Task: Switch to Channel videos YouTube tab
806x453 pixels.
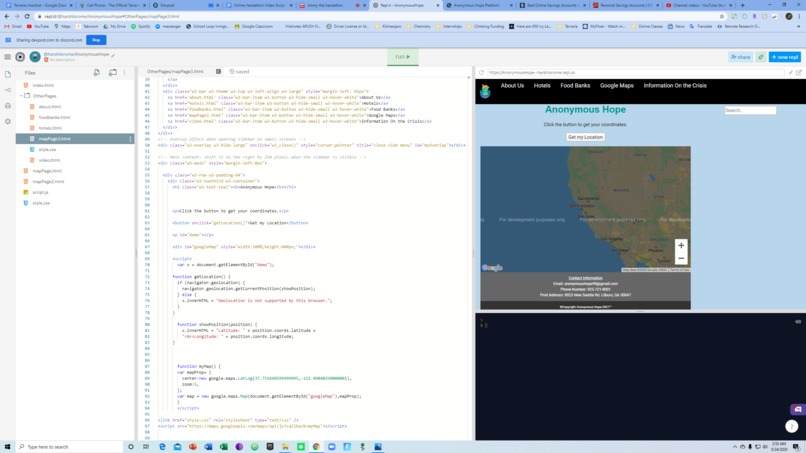Action: click(699, 5)
